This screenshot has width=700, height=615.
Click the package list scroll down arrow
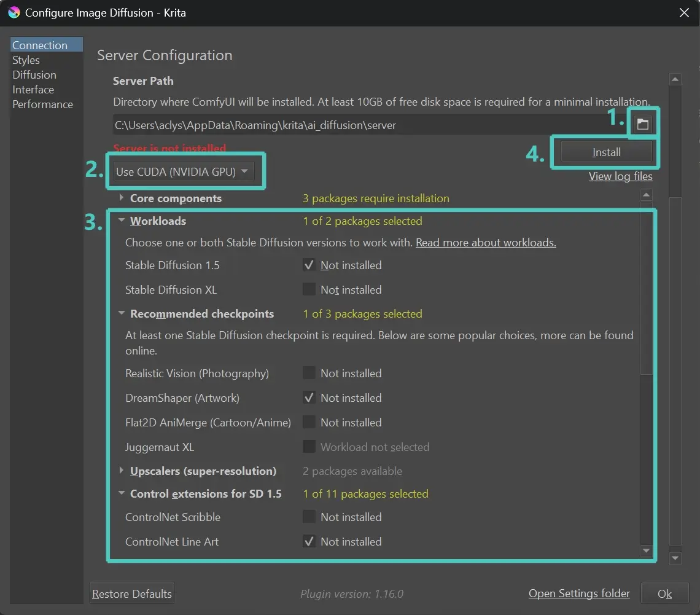pos(646,550)
